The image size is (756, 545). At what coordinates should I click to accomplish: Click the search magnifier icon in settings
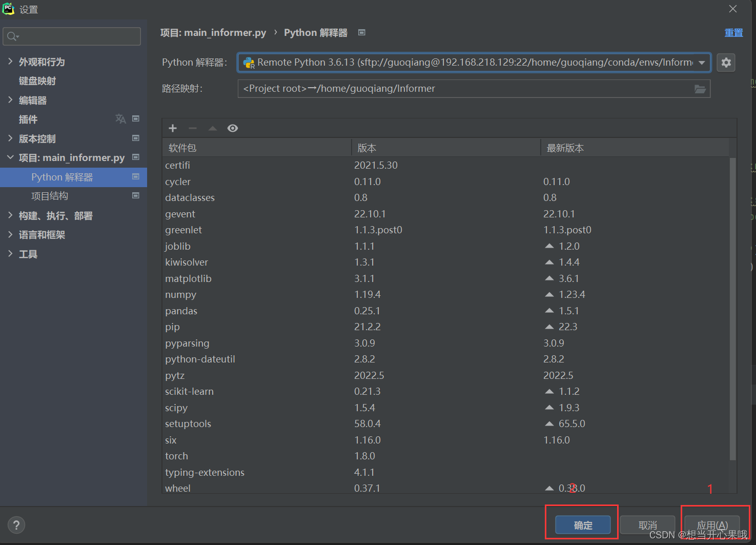[x=12, y=36]
